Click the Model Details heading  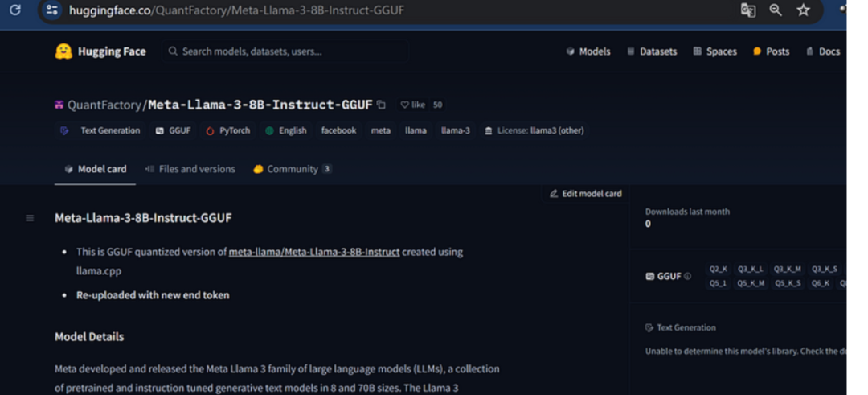point(89,337)
